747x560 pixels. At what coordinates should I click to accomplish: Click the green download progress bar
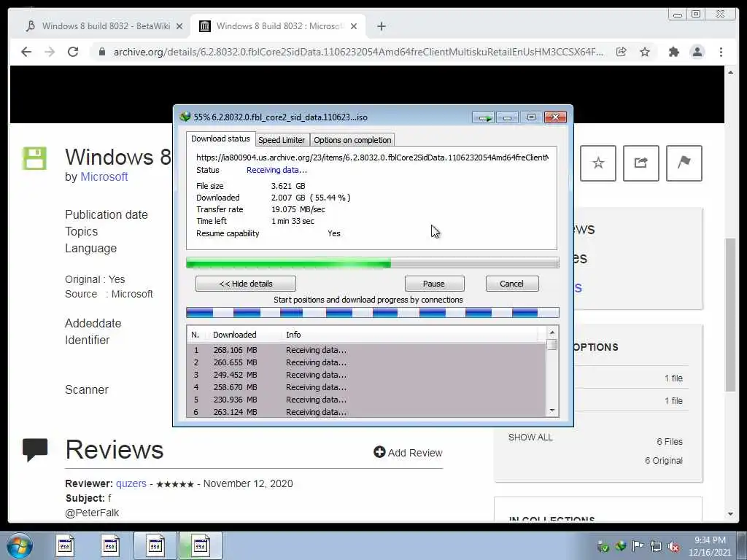pyautogui.click(x=373, y=262)
